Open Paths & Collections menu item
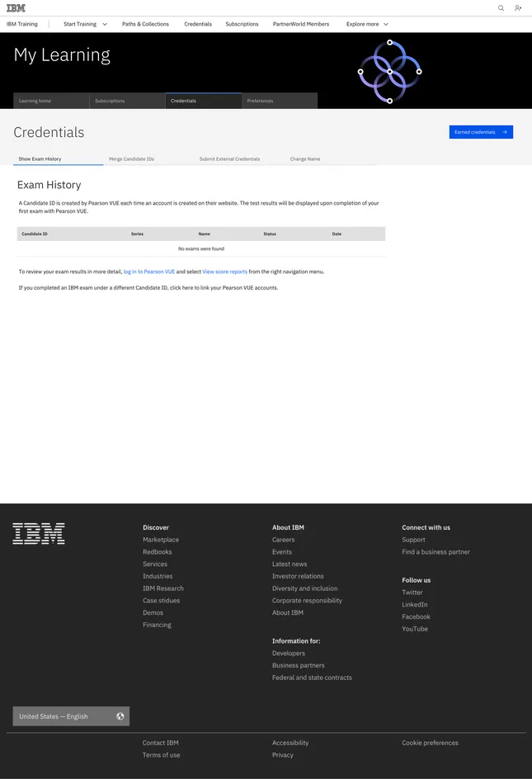The width and height of the screenshot is (532, 779). (145, 24)
